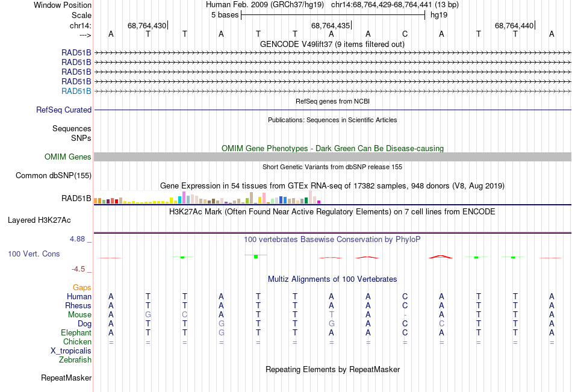The image size is (572, 392).
Task: Click the sequence direction arrow label
Action: tap(85, 35)
